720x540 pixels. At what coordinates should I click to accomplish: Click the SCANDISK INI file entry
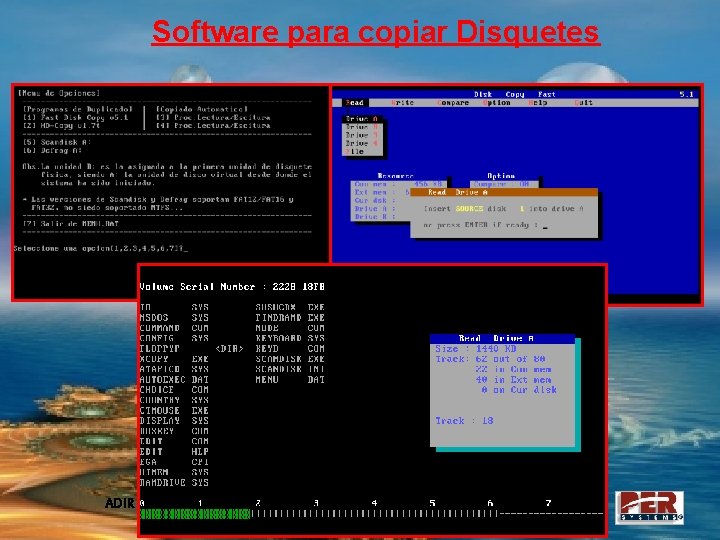point(290,369)
